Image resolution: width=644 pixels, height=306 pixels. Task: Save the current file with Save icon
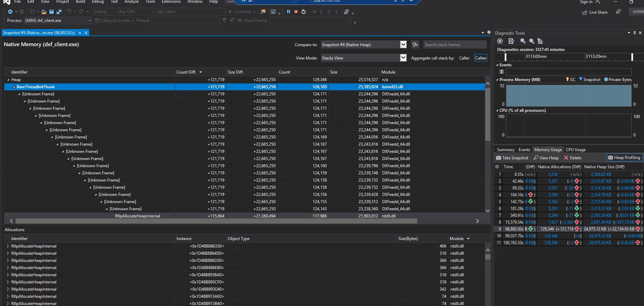point(52,12)
